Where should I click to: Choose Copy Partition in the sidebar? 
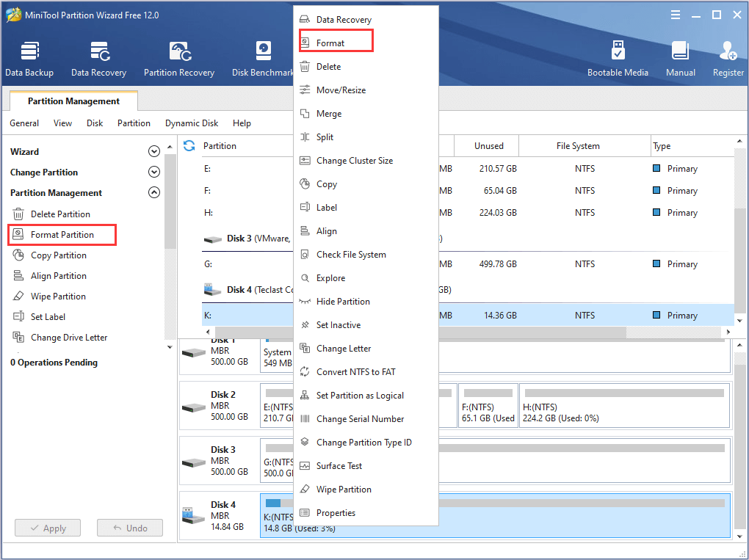click(x=50, y=255)
